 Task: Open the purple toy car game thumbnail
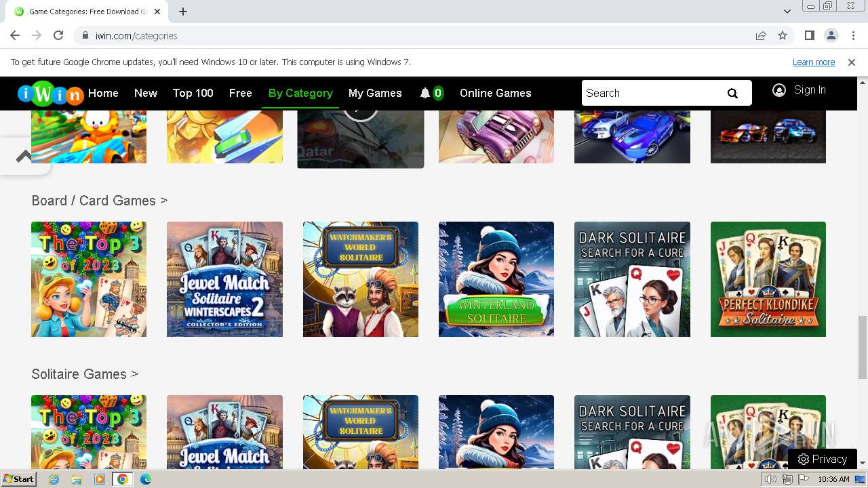click(496, 137)
